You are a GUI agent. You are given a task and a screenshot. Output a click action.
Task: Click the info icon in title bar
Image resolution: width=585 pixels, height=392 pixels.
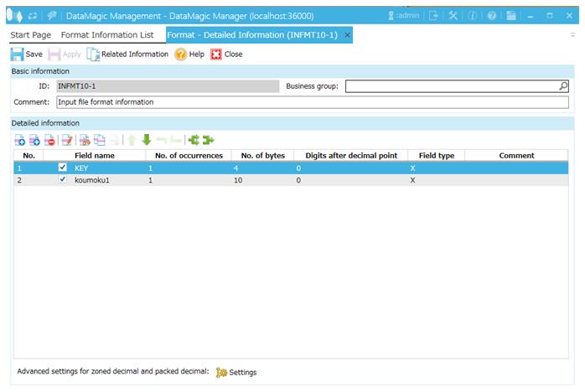(472, 15)
